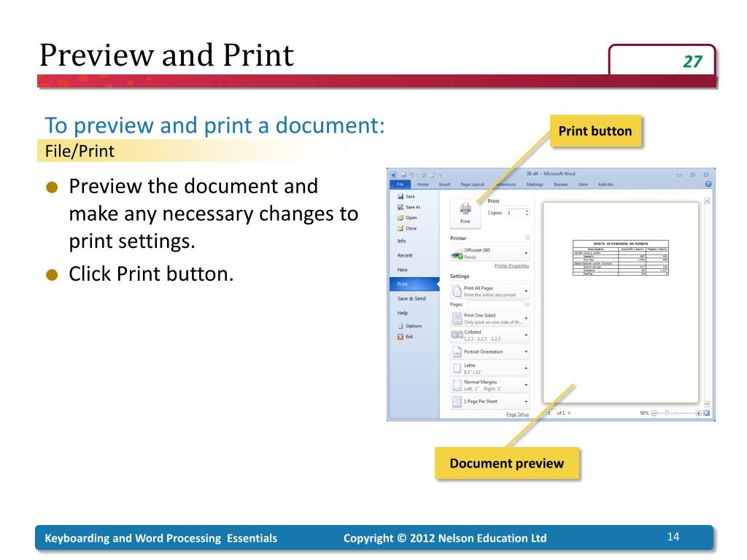Expand the Print One Sided dropdown
The image size is (747, 560).
pos(489,319)
